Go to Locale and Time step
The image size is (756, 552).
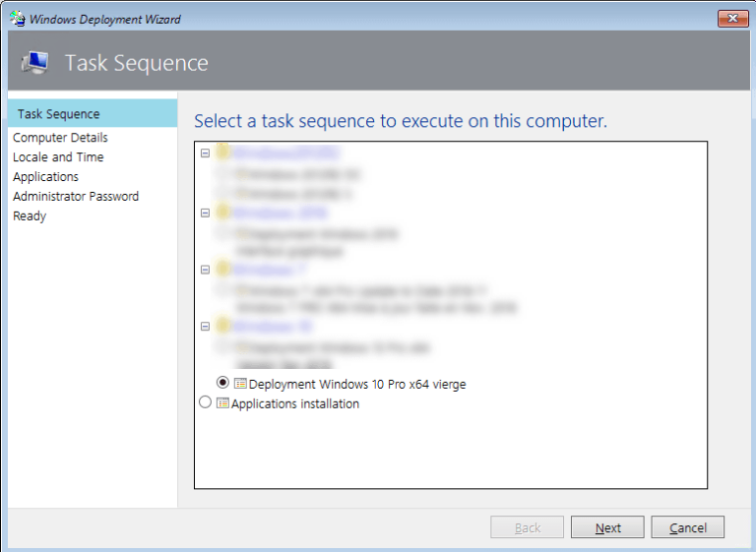[x=58, y=157]
